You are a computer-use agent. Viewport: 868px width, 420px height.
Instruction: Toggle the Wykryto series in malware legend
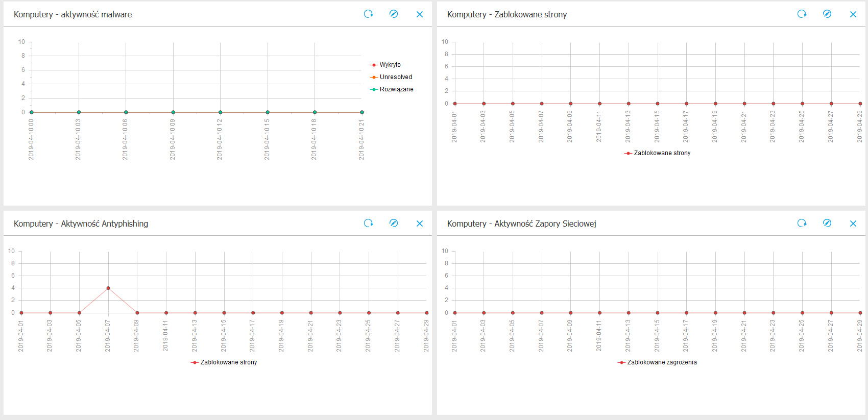[x=390, y=65]
